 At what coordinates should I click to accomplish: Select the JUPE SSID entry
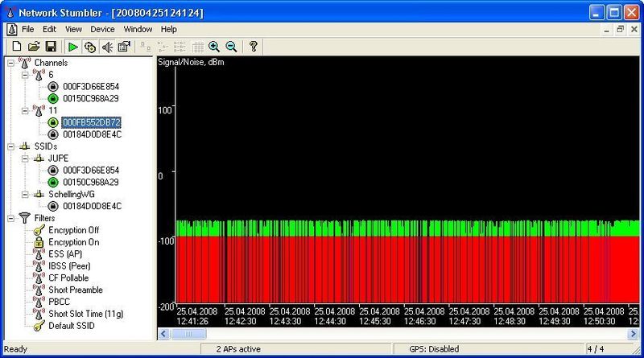pyautogui.click(x=58, y=158)
